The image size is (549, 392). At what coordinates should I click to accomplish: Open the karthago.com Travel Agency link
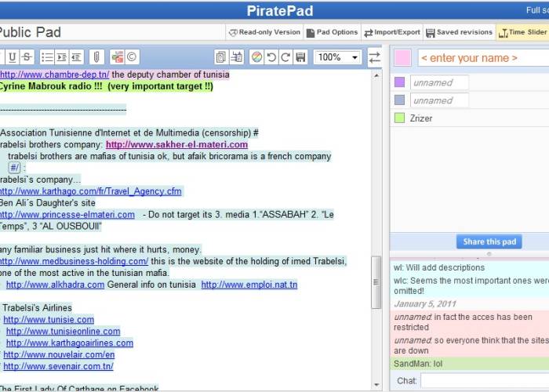tap(91, 191)
